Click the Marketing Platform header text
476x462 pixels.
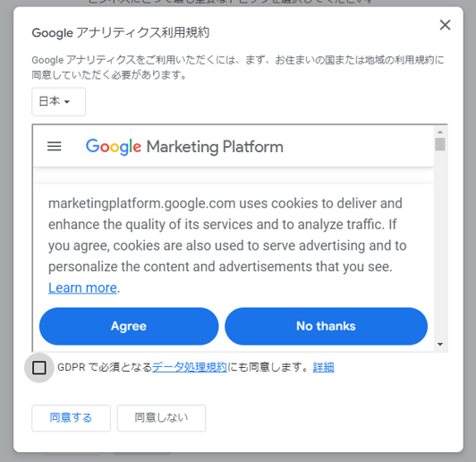[x=215, y=147]
